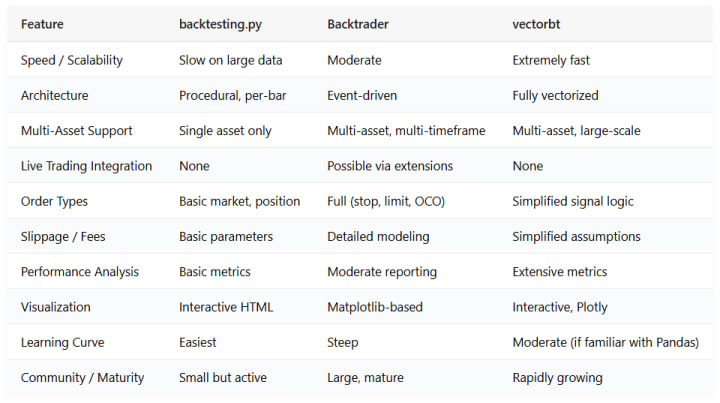
Task: Select the 'Full (stop, limit, OCO)' cell
Action: (386, 201)
